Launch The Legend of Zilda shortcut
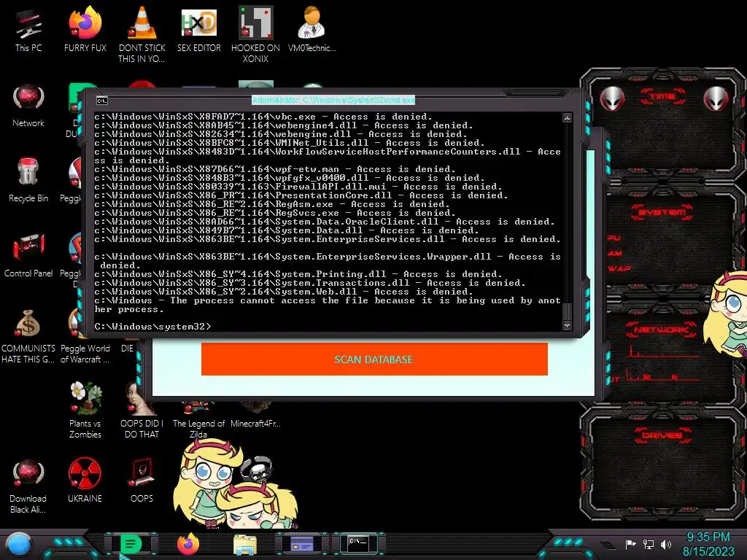 (x=198, y=419)
